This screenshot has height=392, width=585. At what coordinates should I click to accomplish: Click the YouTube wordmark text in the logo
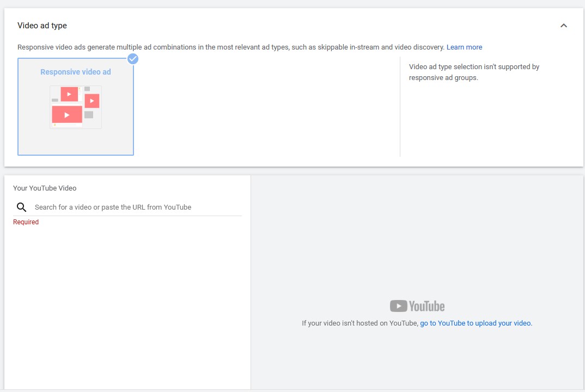pyautogui.click(x=427, y=306)
